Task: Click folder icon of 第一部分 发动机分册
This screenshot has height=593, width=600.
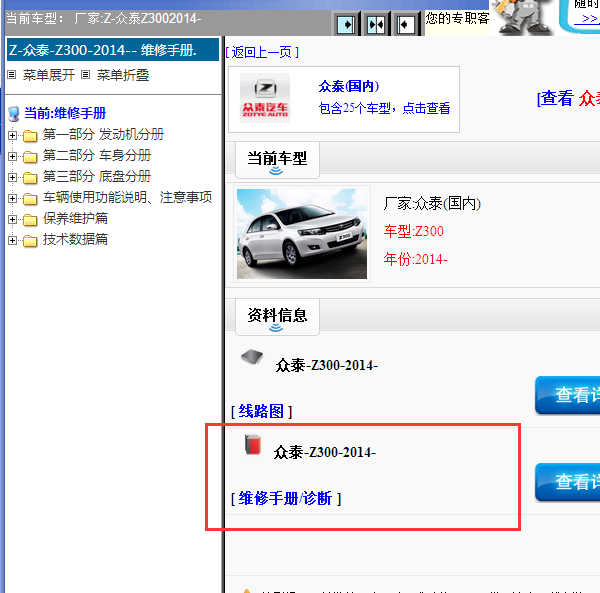Action: (x=30, y=135)
